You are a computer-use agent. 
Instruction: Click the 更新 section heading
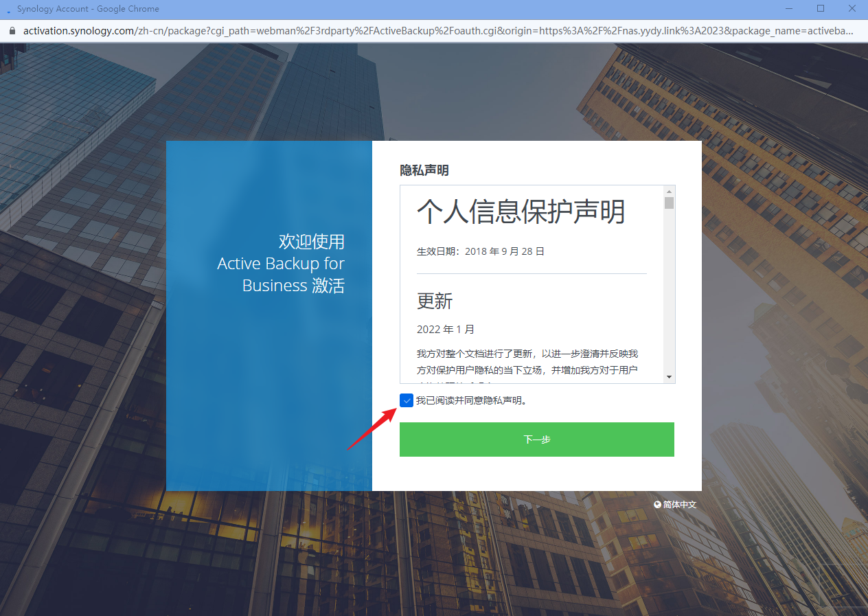435,301
